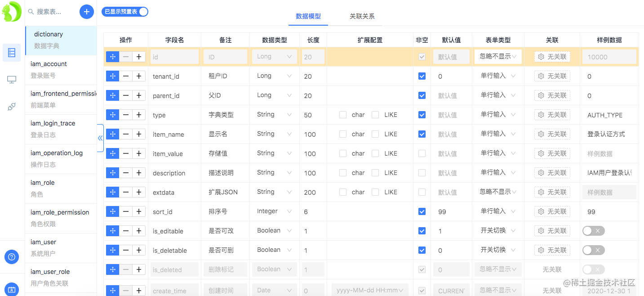The image size is (644, 296).
Task: Click the 无关联 button for is_editable
Action: click(552, 231)
